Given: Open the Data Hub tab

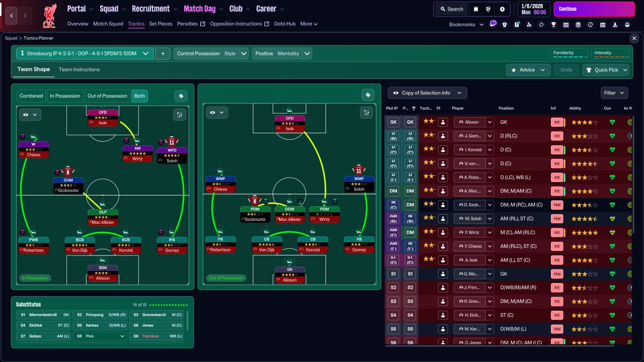Looking at the screenshot, I should tap(285, 24).
